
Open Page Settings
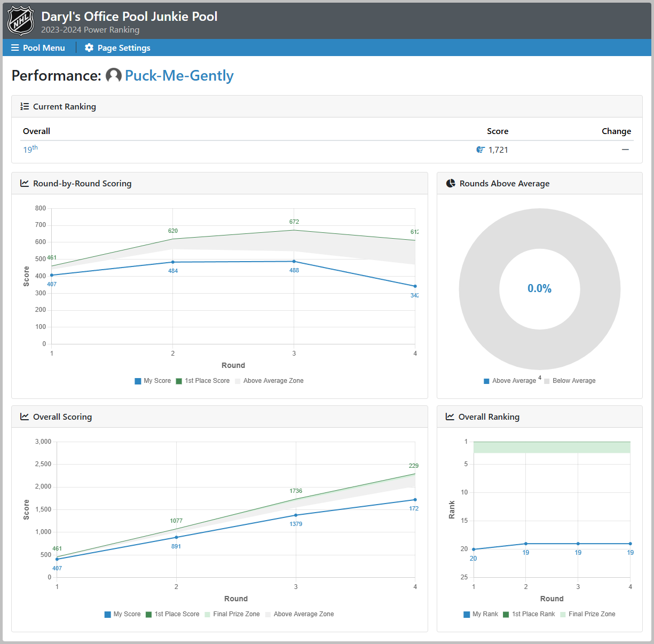(117, 48)
